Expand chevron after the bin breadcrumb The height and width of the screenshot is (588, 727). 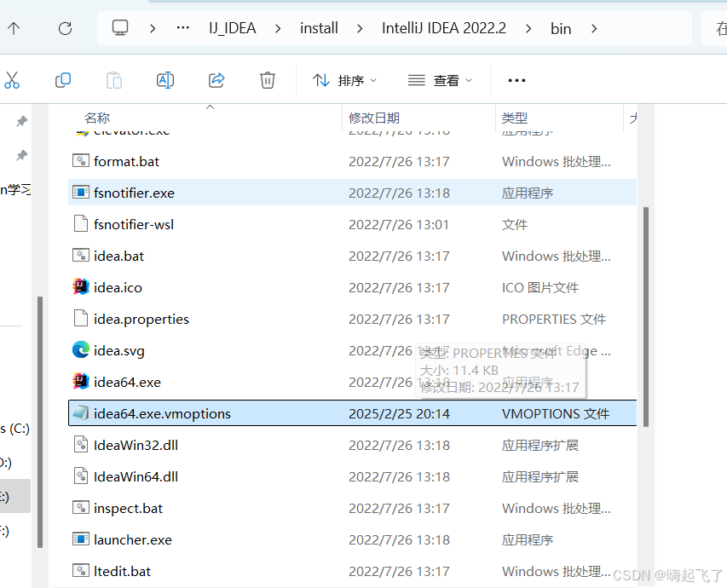(x=594, y=29)
